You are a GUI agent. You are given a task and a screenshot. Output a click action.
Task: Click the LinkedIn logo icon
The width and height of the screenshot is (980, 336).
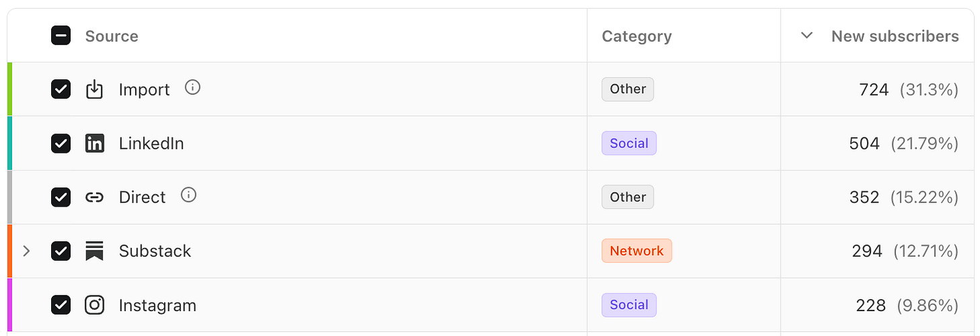(95, 143)
